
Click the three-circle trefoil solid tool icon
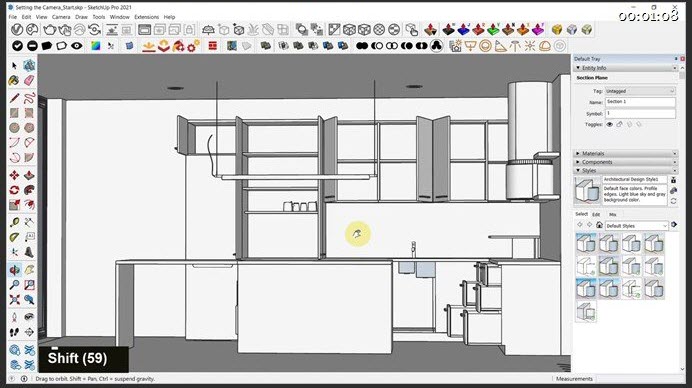436,45
